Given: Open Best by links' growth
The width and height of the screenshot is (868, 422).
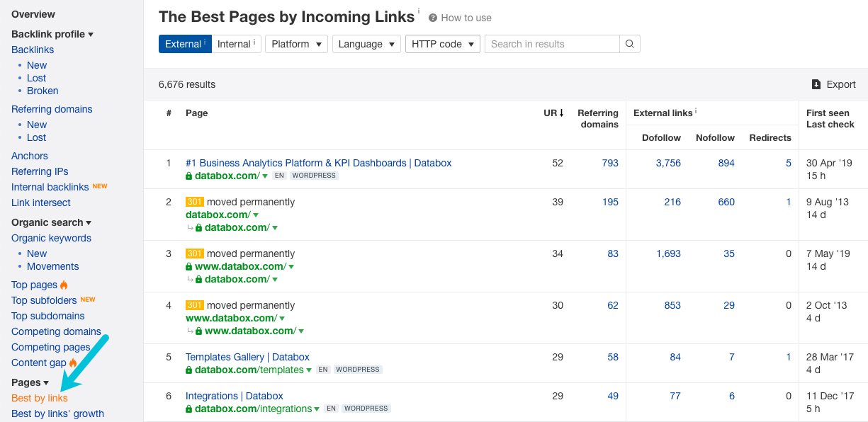Looking at the screenshot, I should point(57,414).
